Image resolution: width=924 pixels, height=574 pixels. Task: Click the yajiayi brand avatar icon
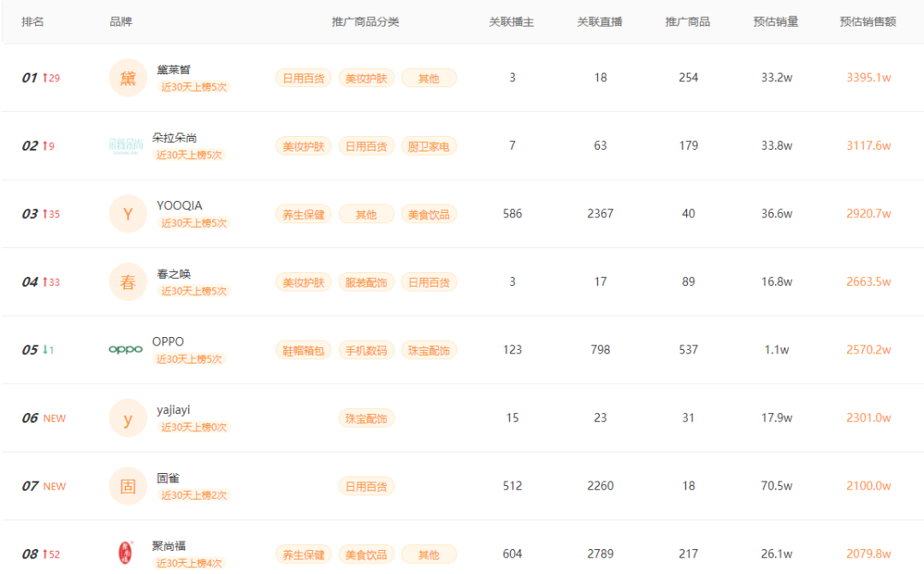click(127, 417)
